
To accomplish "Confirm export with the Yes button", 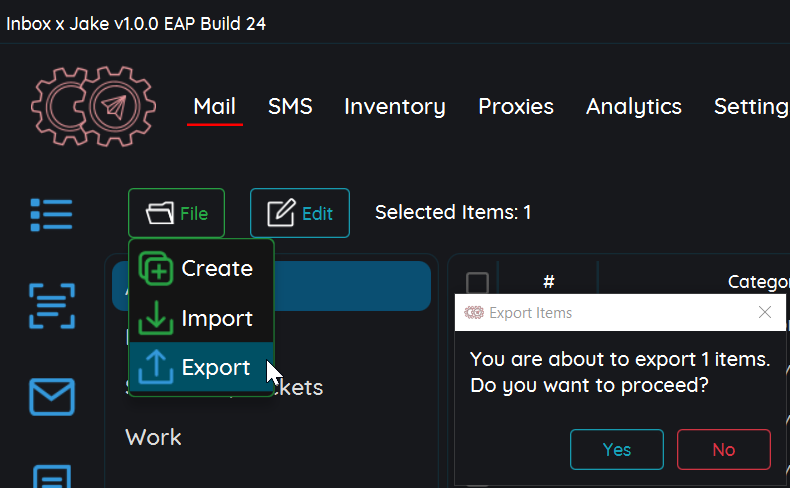I will [x=617, y=449].
